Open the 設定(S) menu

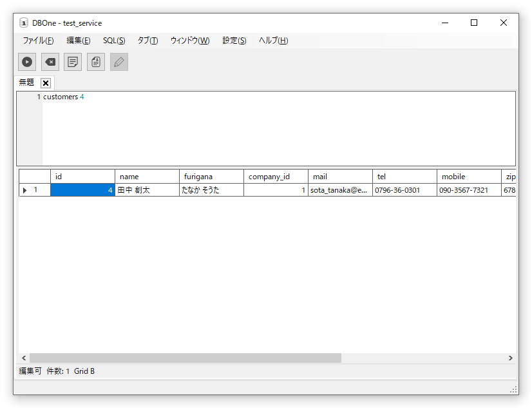point(234,41)
